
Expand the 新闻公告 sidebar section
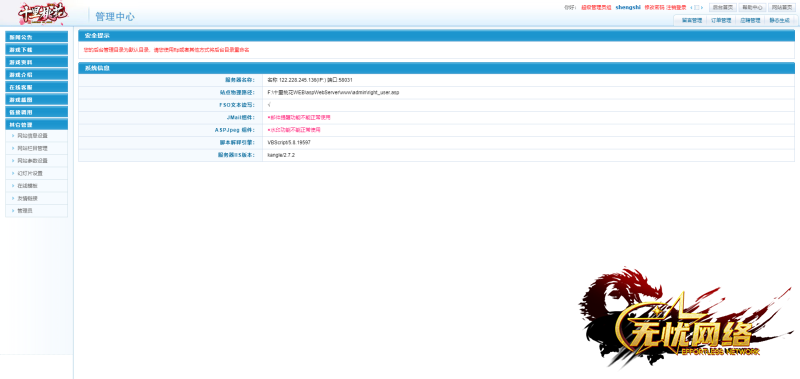tap(37, 37)
